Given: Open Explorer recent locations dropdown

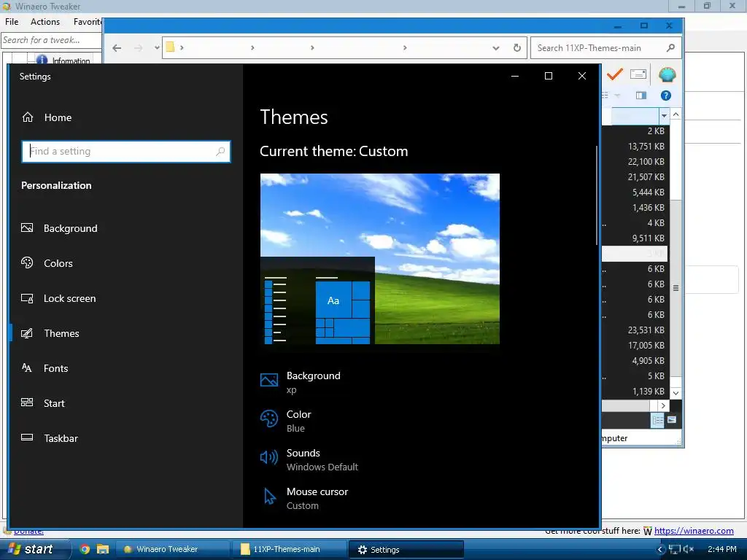Looking at the screenshot, I should 157,47.
